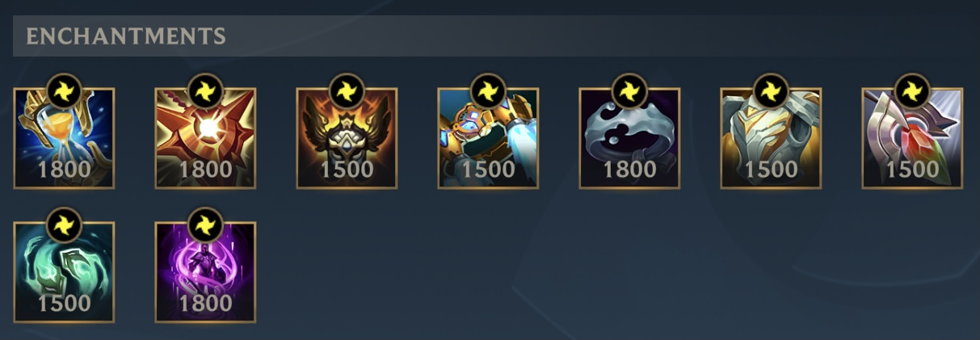Click pinwheel badge above the gauntlet item
This screenshot has height=340, width=980.
(x=488, y=90)
